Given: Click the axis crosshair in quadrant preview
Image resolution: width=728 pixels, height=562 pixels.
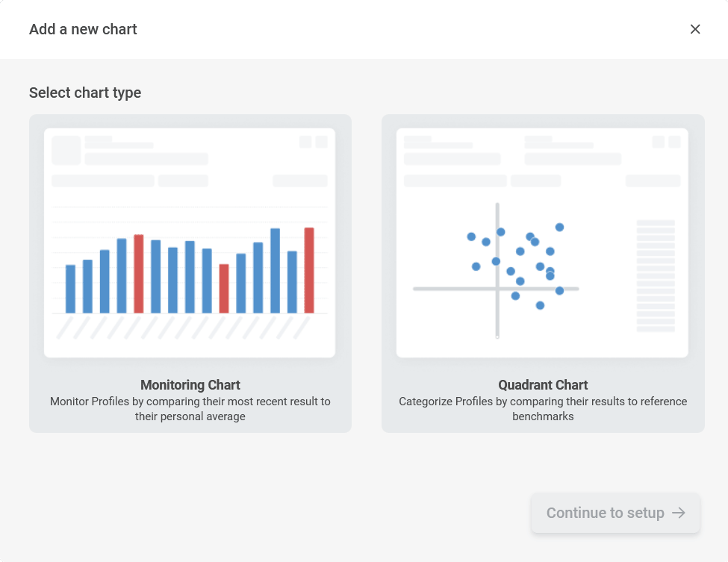Looking at the screenshot, I should (497, 288).
